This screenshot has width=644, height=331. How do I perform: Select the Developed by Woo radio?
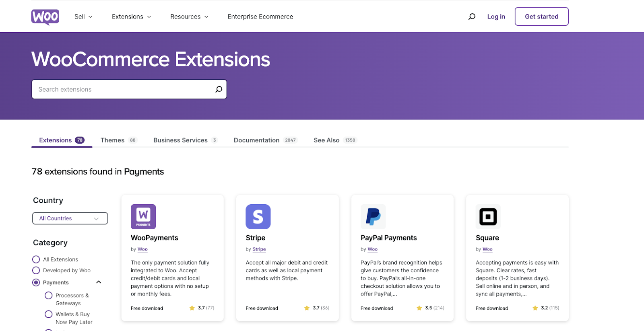(36, 270)
